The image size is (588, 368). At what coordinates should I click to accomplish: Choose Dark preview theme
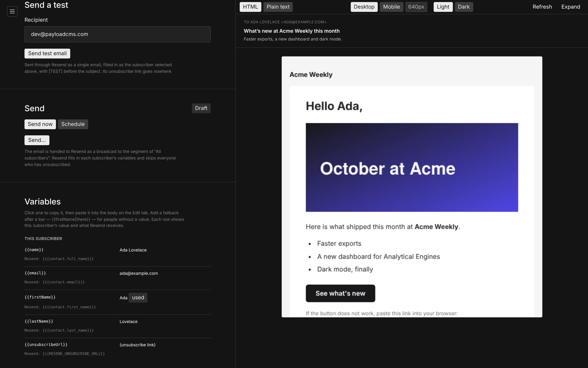[x=464, y=7]
